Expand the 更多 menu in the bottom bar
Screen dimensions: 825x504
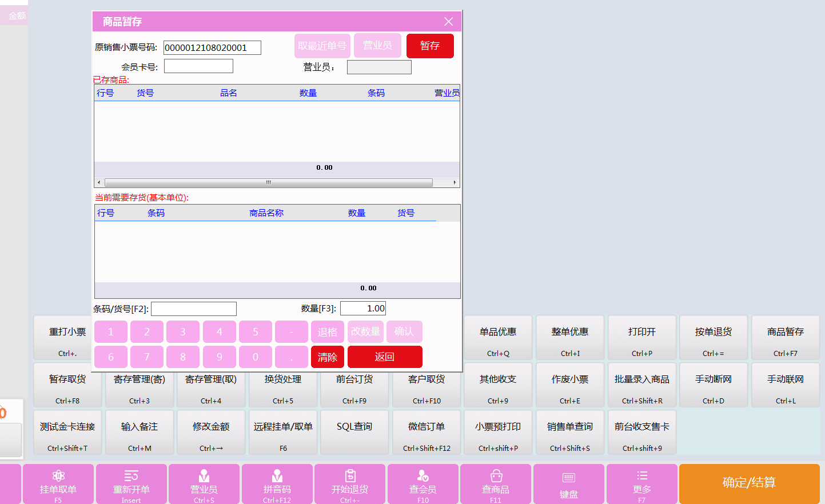[641, 483]
